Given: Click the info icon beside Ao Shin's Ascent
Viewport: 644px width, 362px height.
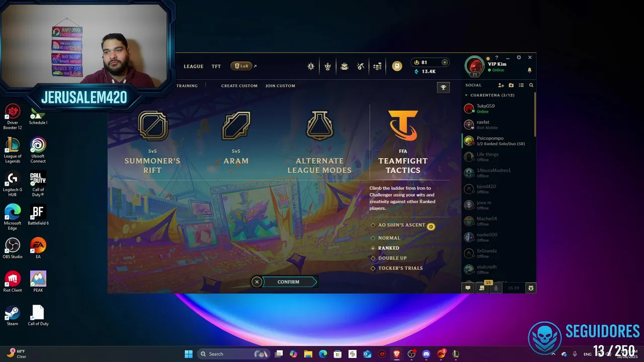Looking at the screenshot, I should [x=431, y=227].
